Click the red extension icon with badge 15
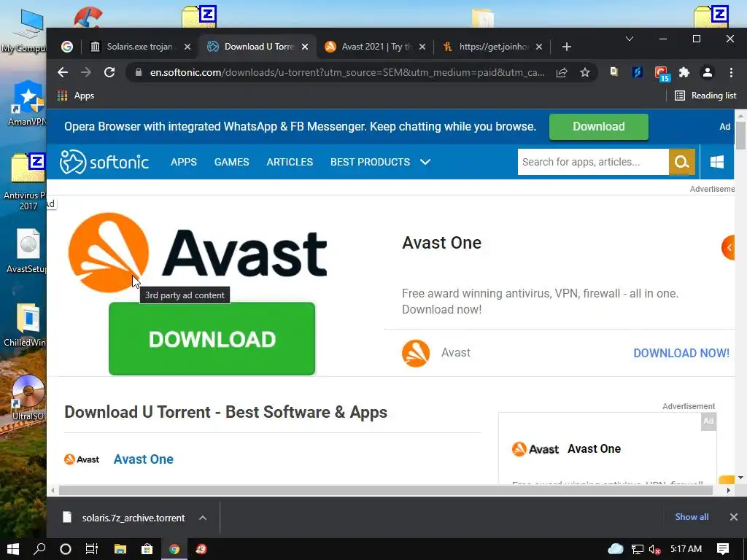Viewport: 747px width, 560px height. click(662, 74)
